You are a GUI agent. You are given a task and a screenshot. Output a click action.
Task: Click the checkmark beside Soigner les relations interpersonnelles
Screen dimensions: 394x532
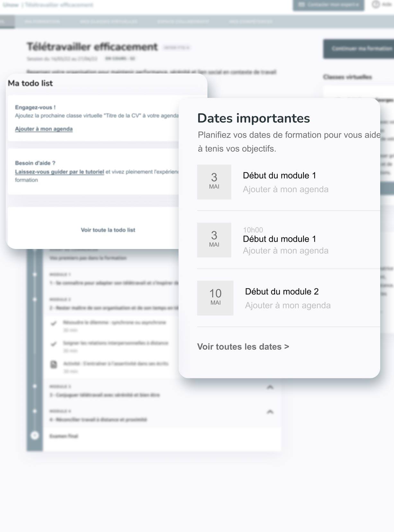coord(54,344)
